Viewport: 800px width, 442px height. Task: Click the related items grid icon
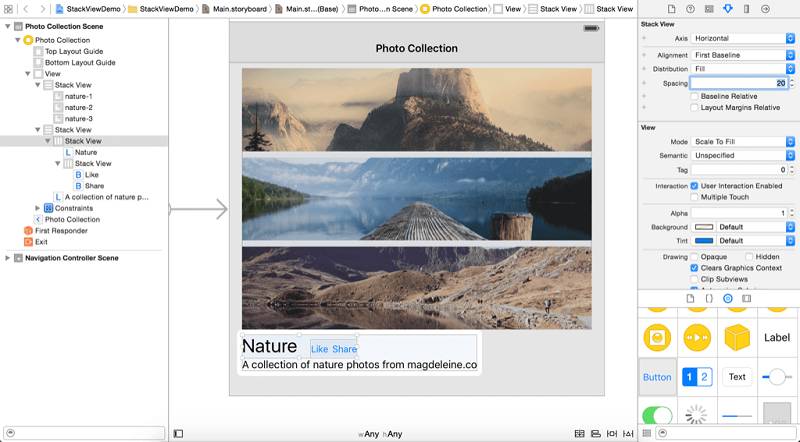(x=8, y=9)
